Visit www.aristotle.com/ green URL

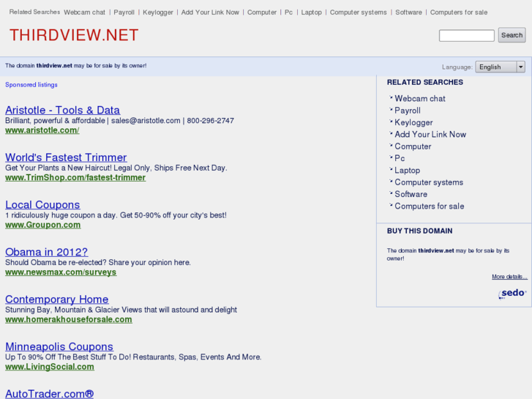pos(42,130)
